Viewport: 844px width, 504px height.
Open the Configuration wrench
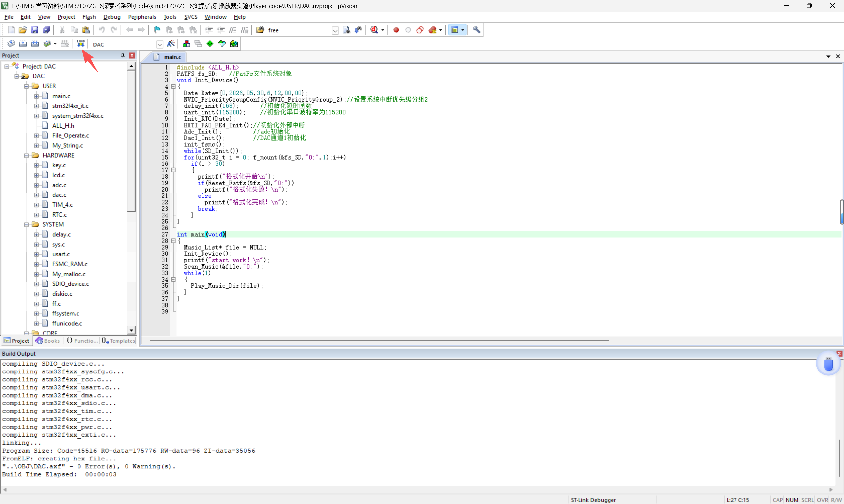pyautogui.click(x=476, y=30)
